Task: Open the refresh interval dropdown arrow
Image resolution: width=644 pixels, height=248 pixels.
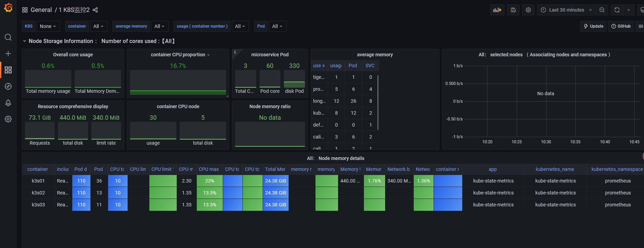Action: point(628,10)
